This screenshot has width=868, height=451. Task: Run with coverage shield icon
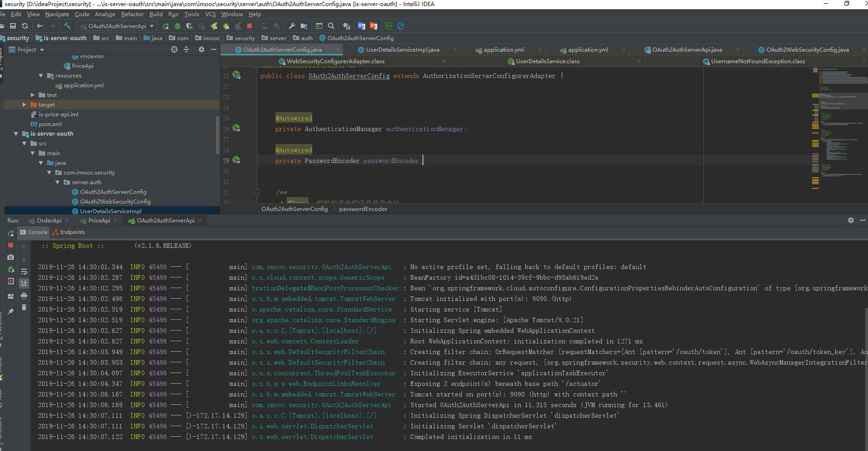point(190,26)
